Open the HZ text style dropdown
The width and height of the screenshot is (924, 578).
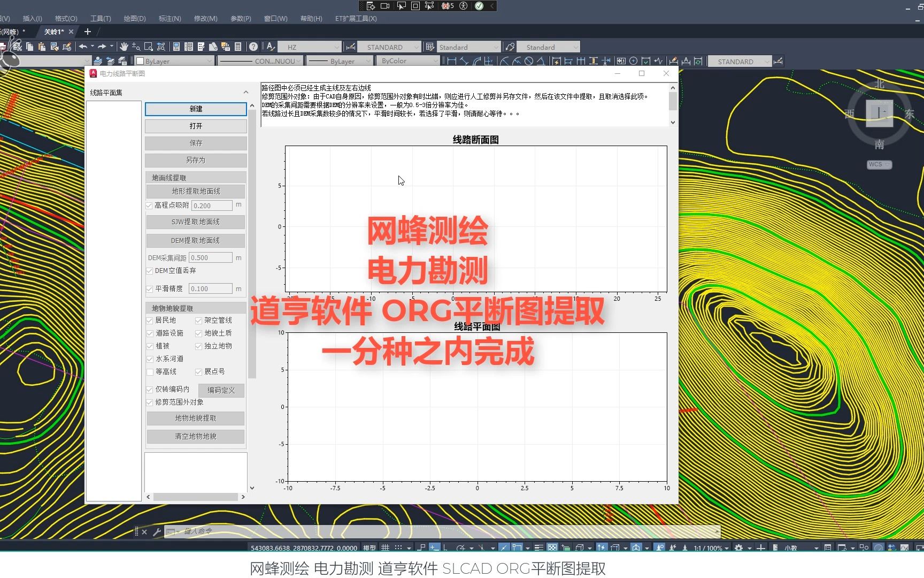[310, 47]
